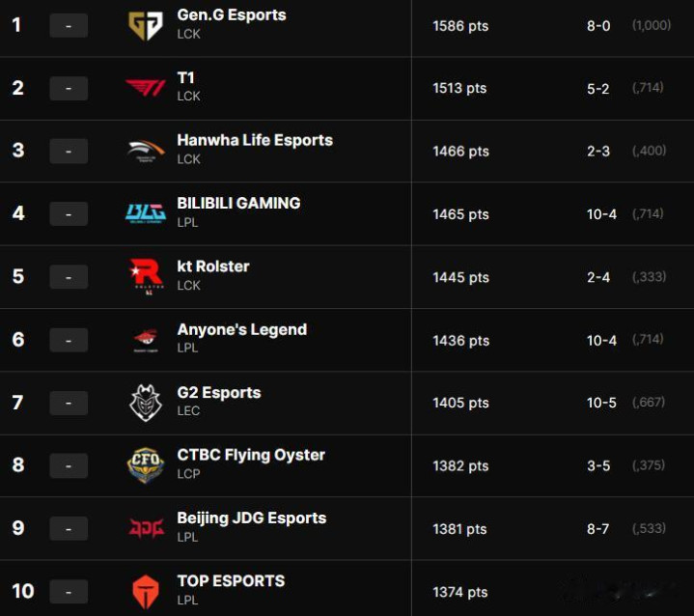Open the BILIBILI GAMING team link
Viewport: 694px width, 616px height.
click(238, 203)
